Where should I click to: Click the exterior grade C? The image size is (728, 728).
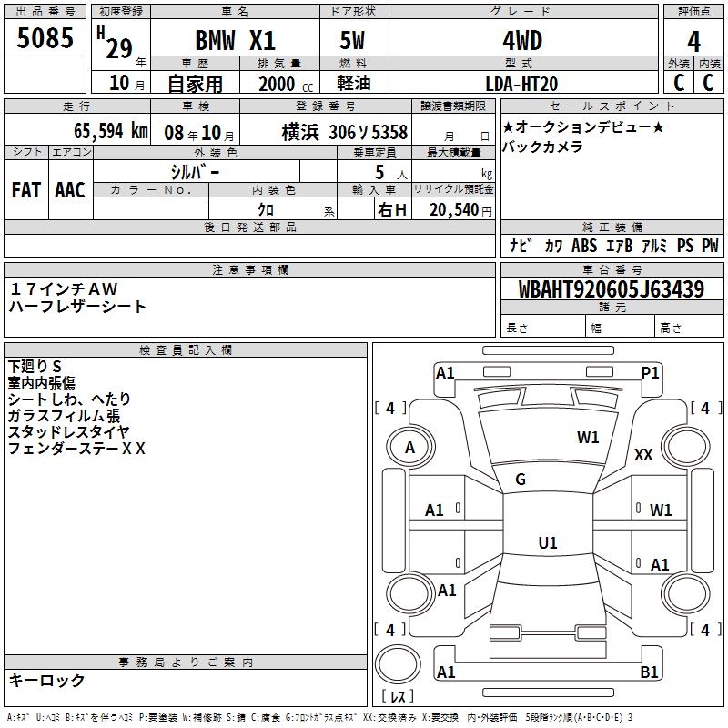point(679,83)
